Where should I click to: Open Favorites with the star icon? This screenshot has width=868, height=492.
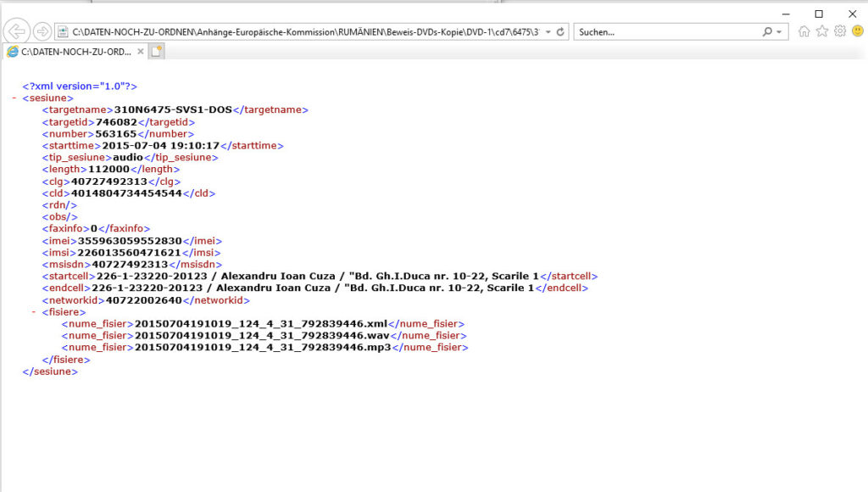[x=821, y=31]
